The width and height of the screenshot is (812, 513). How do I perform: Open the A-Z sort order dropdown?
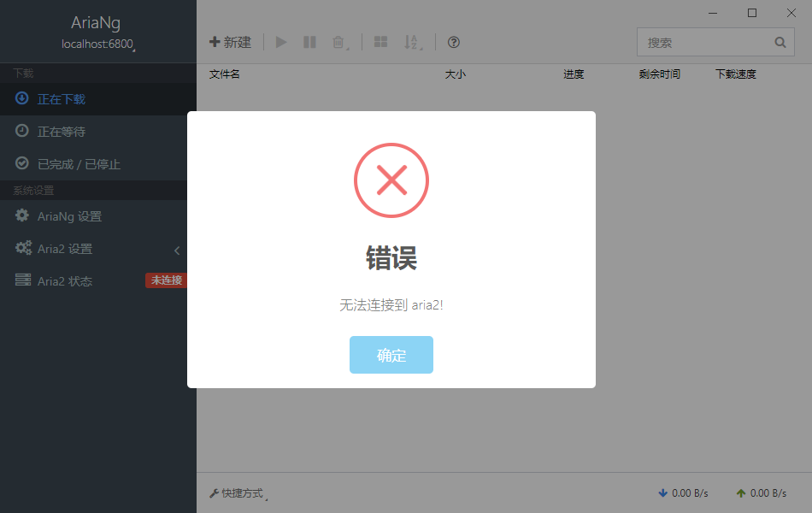coord(413,43)
